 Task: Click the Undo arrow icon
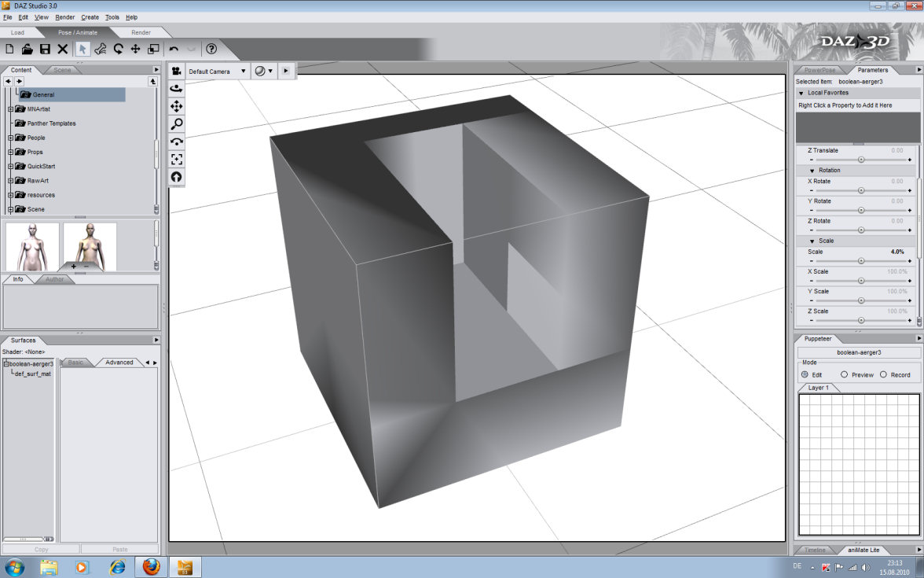(x=174, y=49)
